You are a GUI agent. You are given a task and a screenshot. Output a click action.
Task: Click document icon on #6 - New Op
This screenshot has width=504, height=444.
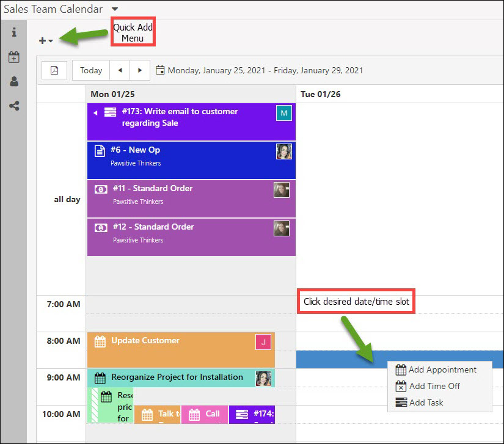click(x=100, y=150)
